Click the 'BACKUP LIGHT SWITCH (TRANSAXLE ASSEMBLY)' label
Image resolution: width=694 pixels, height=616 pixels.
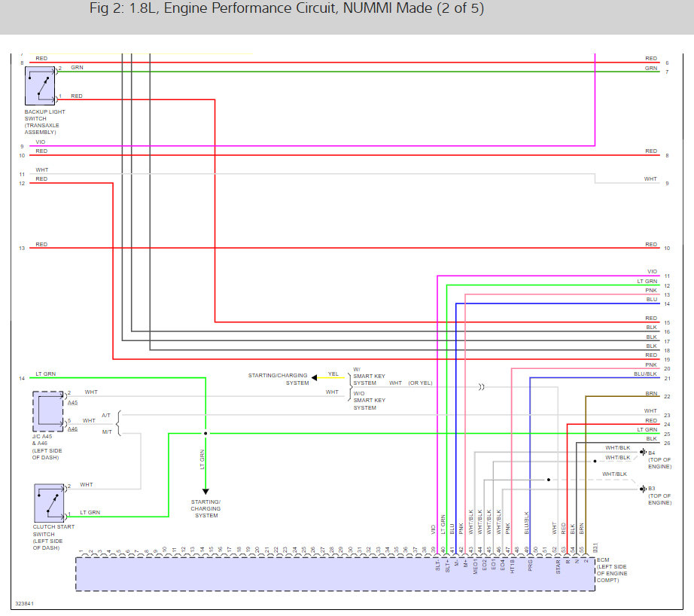click(44, 122)
